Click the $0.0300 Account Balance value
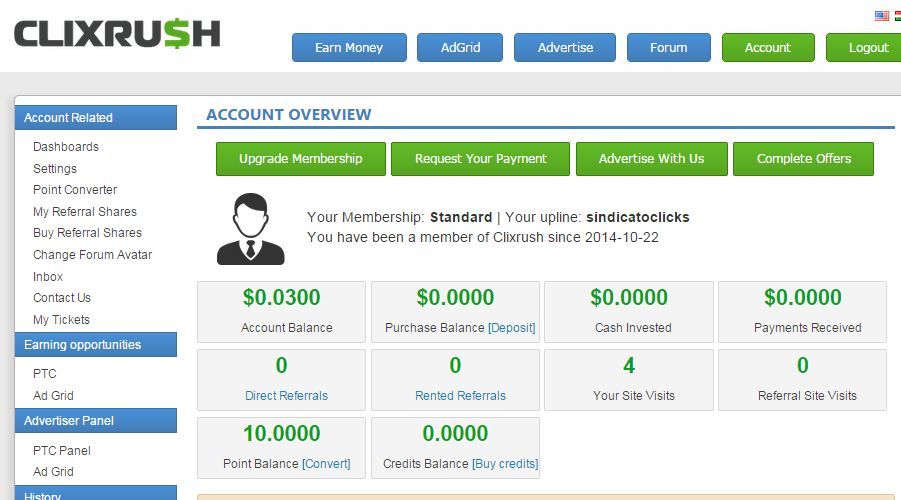Screen dimensions: 901x500 [281, 297]
